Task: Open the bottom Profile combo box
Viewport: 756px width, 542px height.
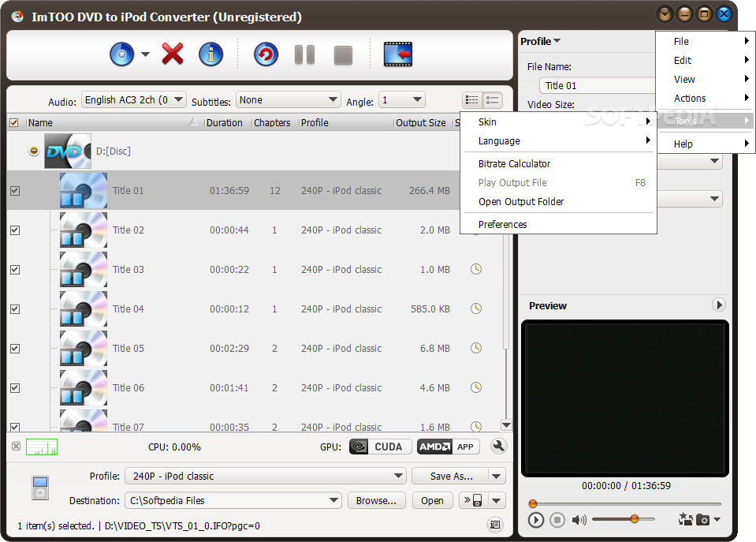Action: 266,476
